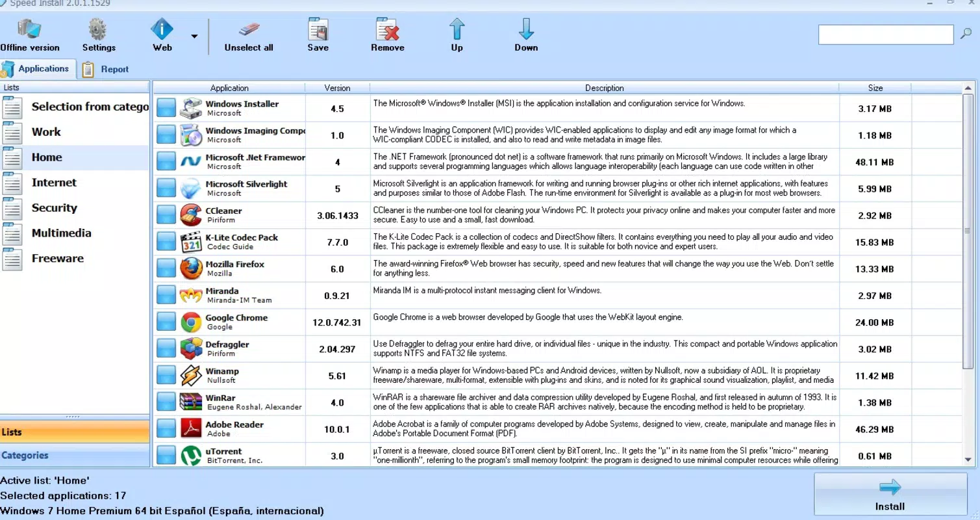Click the Windows Installer app icon
The height and width of the screenshot is (520, 980).
point(191,109)
